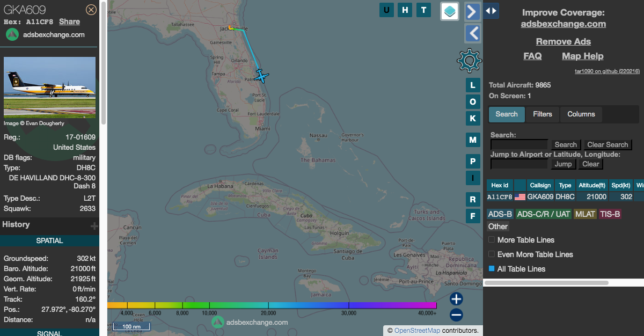Viewport: 644px width, 336px height.
Task: Toggle the M map button
Action: coord(473,140)
